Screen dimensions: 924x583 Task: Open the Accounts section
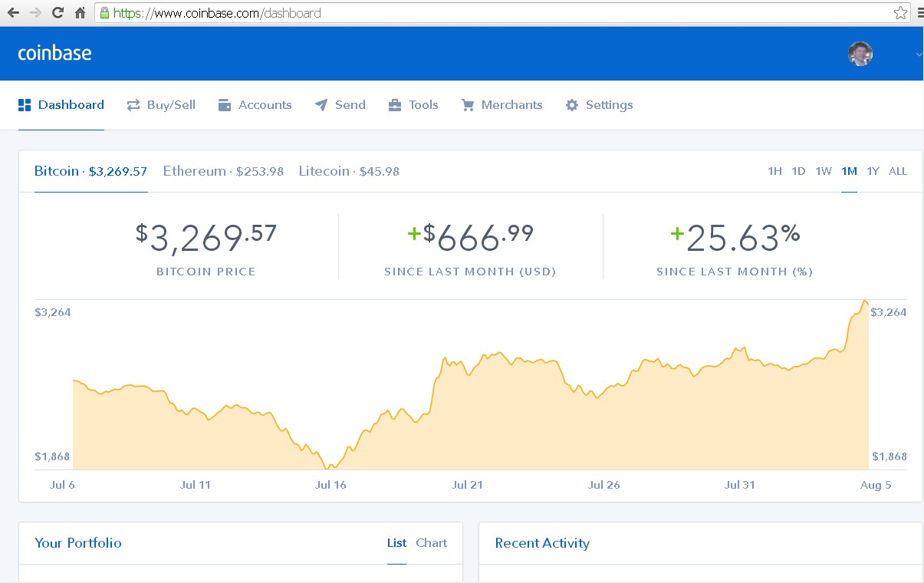(x=255, y=105)
